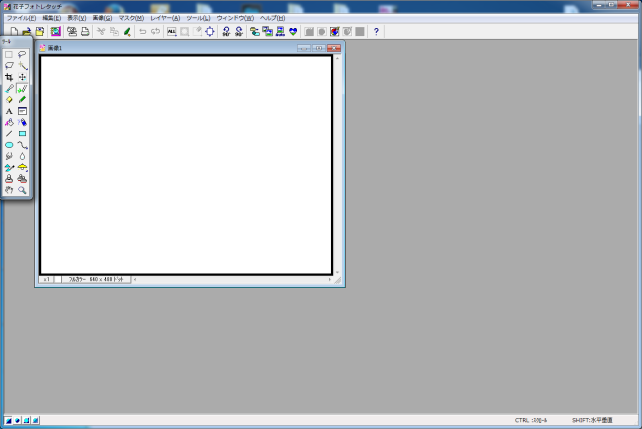Select the rectangular selection tool

tap(9, 54)
